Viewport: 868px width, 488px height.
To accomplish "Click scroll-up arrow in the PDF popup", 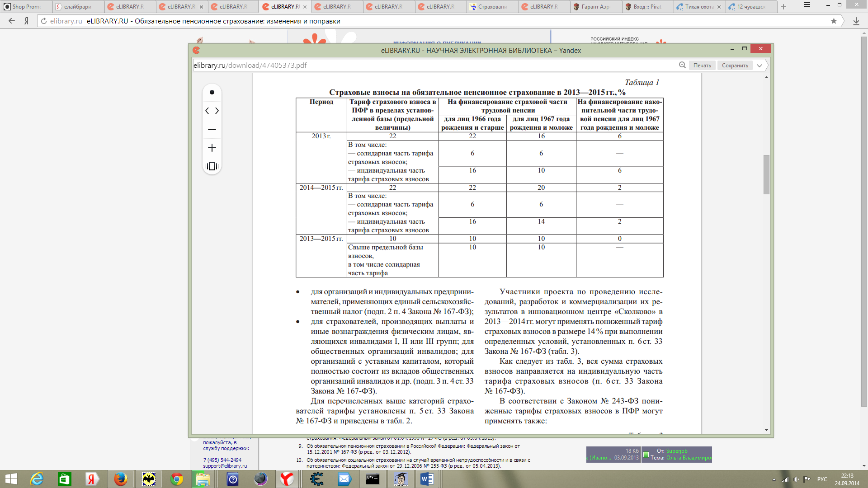I will [x=766, y=77].
